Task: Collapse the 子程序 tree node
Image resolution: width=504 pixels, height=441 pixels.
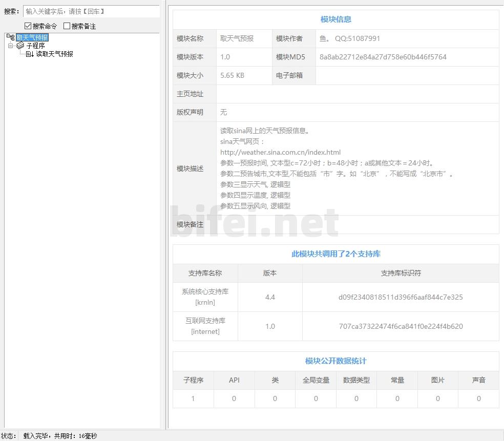Action: 10,46
